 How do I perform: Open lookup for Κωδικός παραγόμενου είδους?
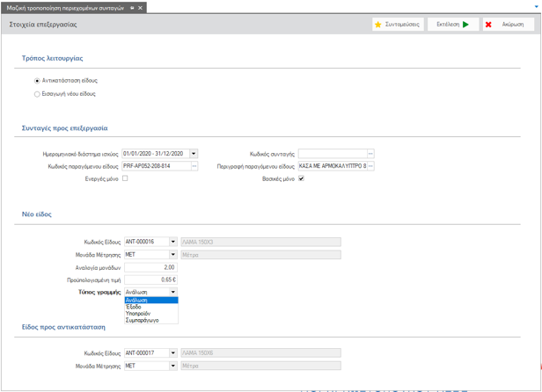coord(194,166)
